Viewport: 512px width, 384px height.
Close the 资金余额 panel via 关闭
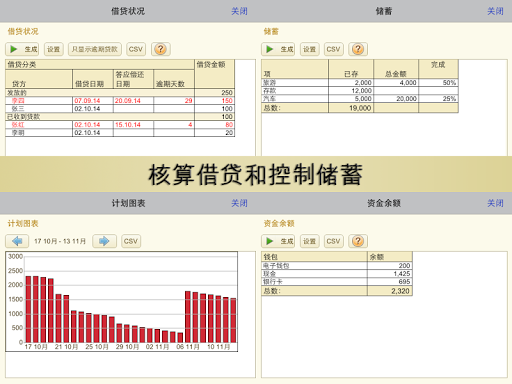(495, 203)
